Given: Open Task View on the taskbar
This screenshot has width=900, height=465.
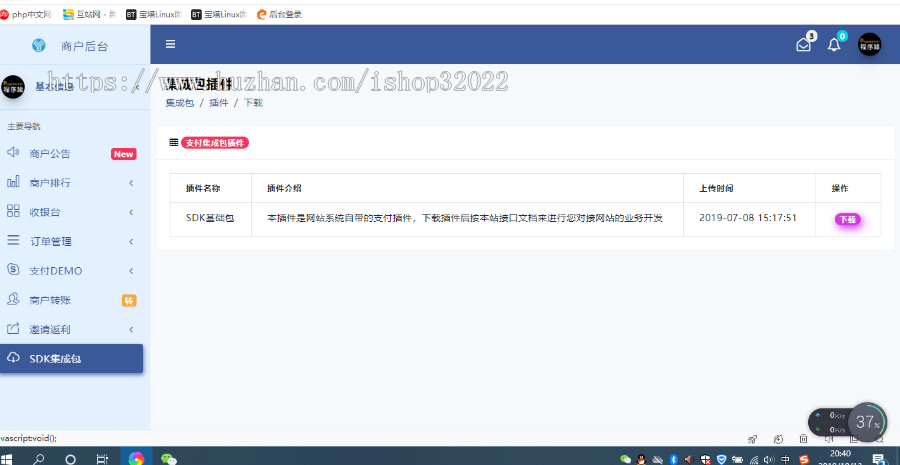Looking at the screenshot, I should pos(102,459).
